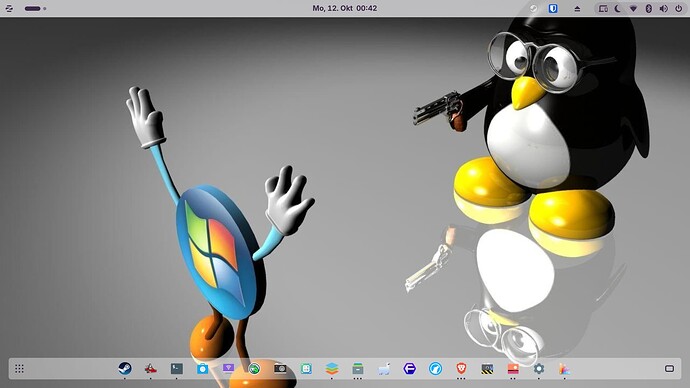This screenshot has height=388, width=690.
Task: Open the power menu icon in top bar
Action: click(679, 8)
